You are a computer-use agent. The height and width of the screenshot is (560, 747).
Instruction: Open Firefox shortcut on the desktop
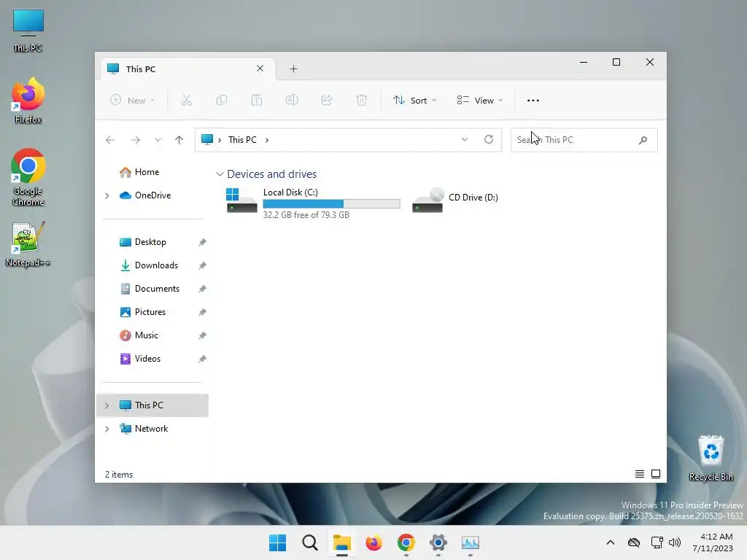[x=28, y=101]
